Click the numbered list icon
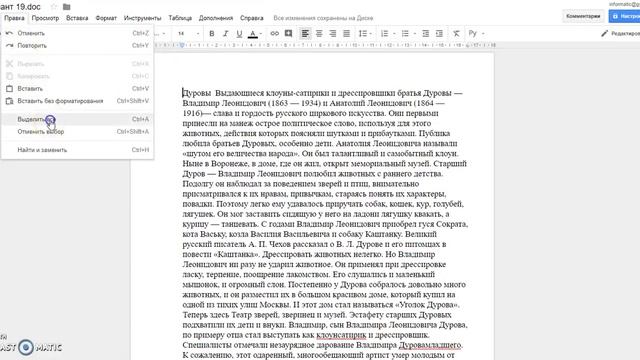 [384, 33]
